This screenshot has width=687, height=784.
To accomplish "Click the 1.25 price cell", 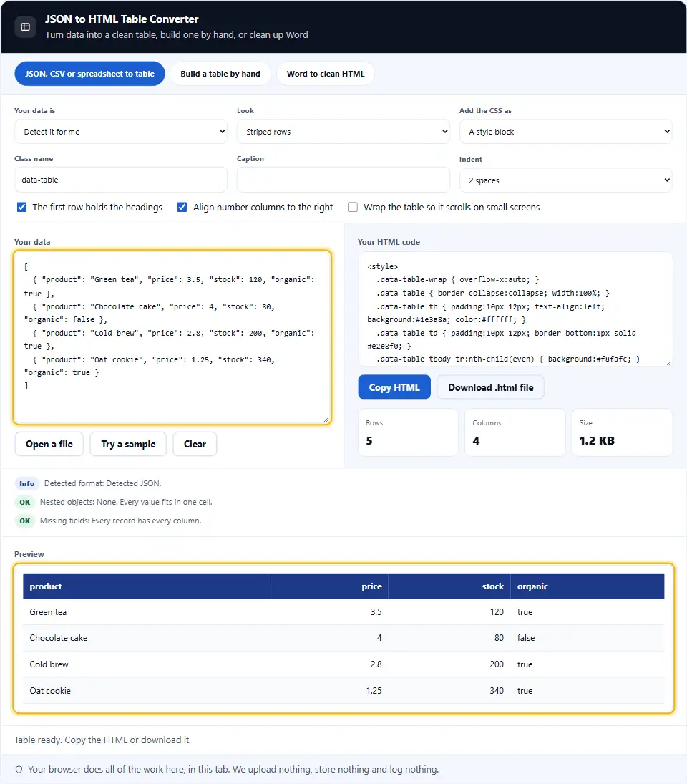I will tap(330, 690).
